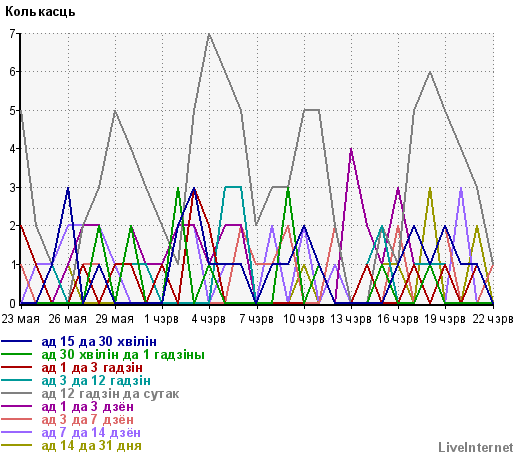Image resolution: width=520 pixels, height=457 pixels.
Task: Click y-axis value 1
Action: pos(12,265)
